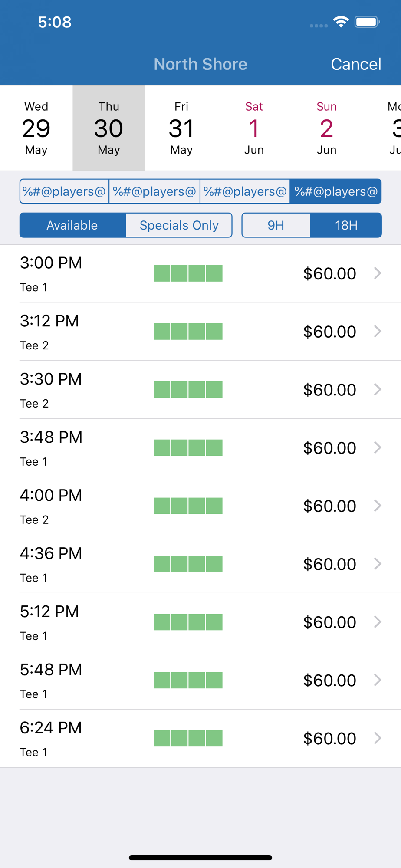Tap the chevron on the 6:24 PM row

click(378, 738)
